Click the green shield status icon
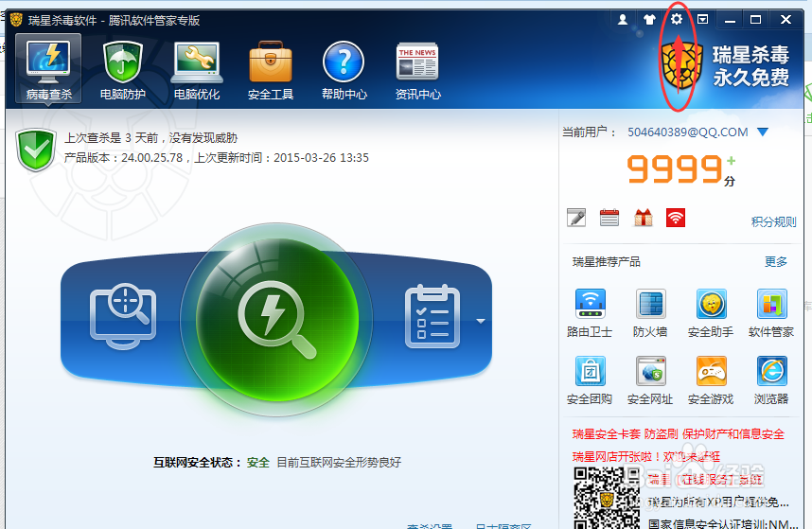This screenshot has width=812, height=529. tap(36, 150)
